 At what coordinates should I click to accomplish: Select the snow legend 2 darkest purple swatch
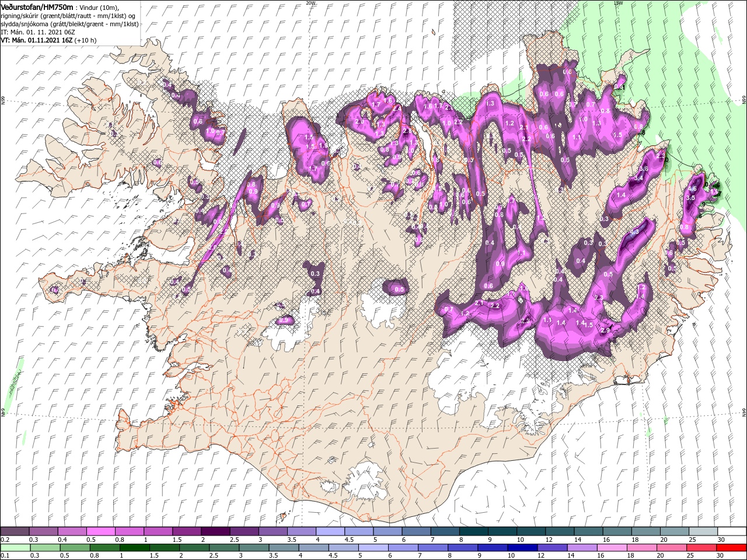[x=215, y=531]
